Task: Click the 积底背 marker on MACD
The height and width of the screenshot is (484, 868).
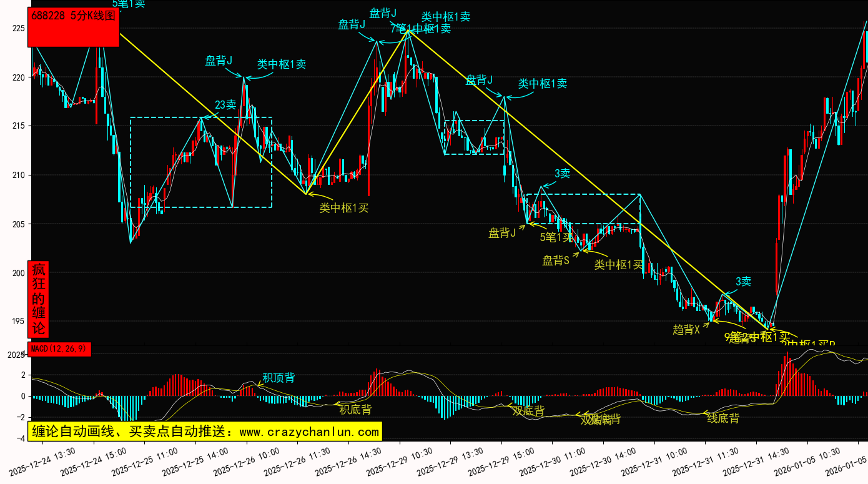Action: pos(355,410)
